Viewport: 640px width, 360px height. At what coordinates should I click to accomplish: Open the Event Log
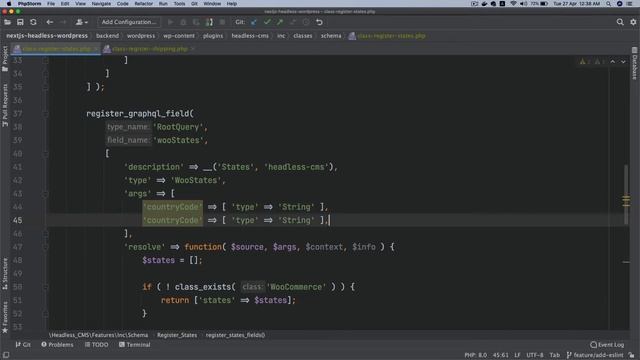607,345
